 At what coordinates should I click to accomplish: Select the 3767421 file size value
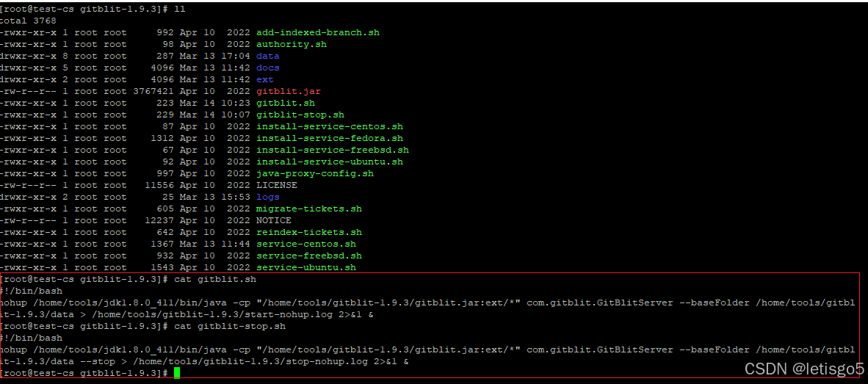pos(153,91)
